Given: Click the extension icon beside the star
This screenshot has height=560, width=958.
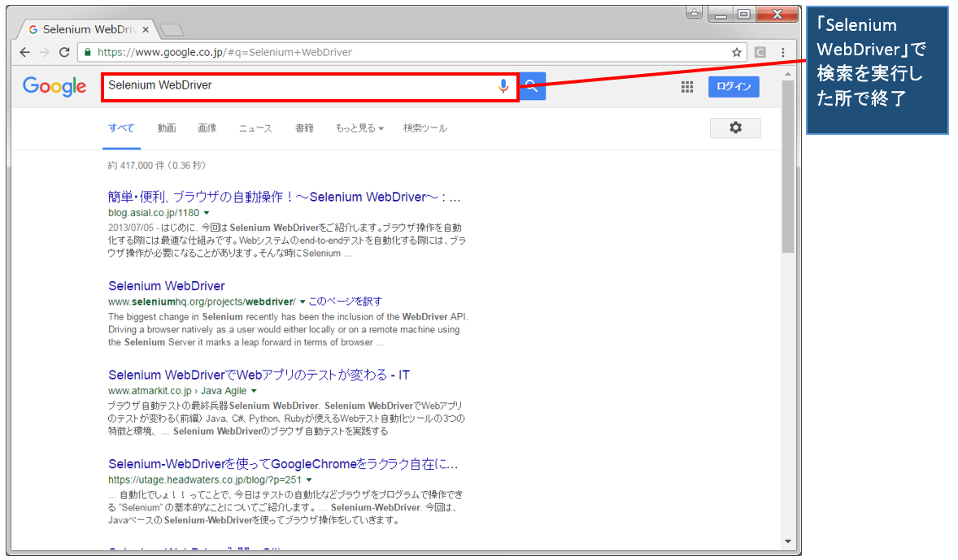Looking at the screenshot, I should (x=760, y=53).
